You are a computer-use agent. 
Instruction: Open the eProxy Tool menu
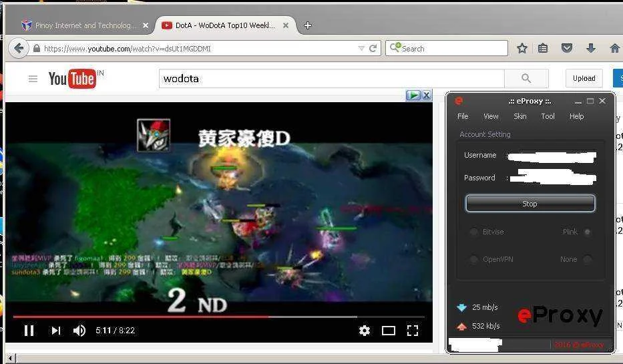point(548,116)
